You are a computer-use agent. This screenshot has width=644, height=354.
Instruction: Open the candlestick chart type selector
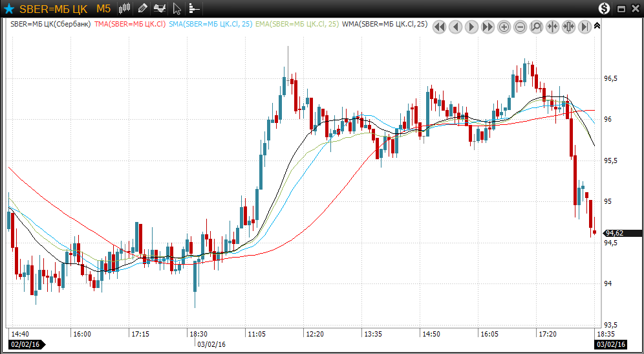tap(125, 8)
